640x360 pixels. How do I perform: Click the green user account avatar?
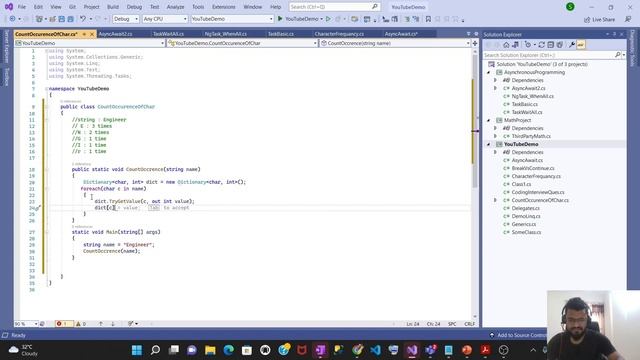[570, 7]
